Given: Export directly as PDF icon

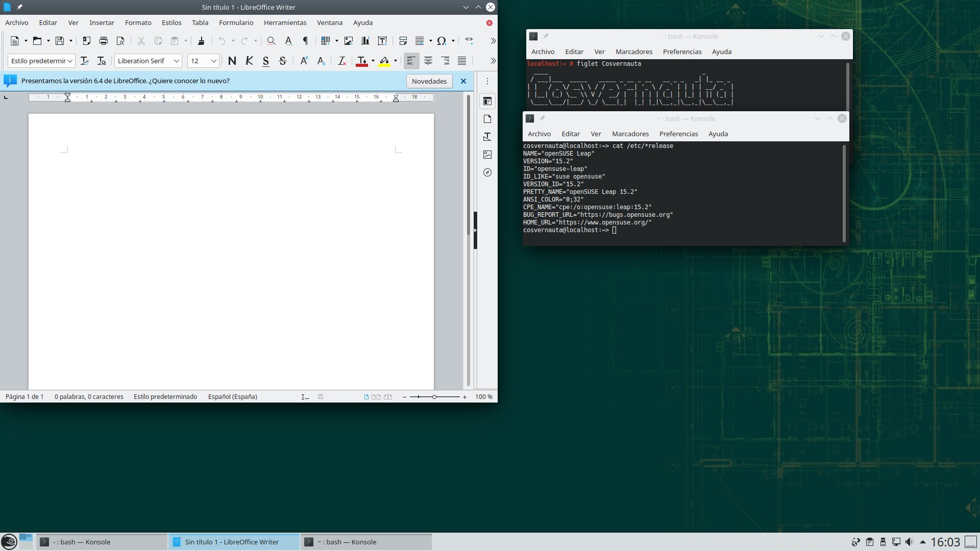Looking at the screenshot, I should pyautogui.click(x=87, y=41).
